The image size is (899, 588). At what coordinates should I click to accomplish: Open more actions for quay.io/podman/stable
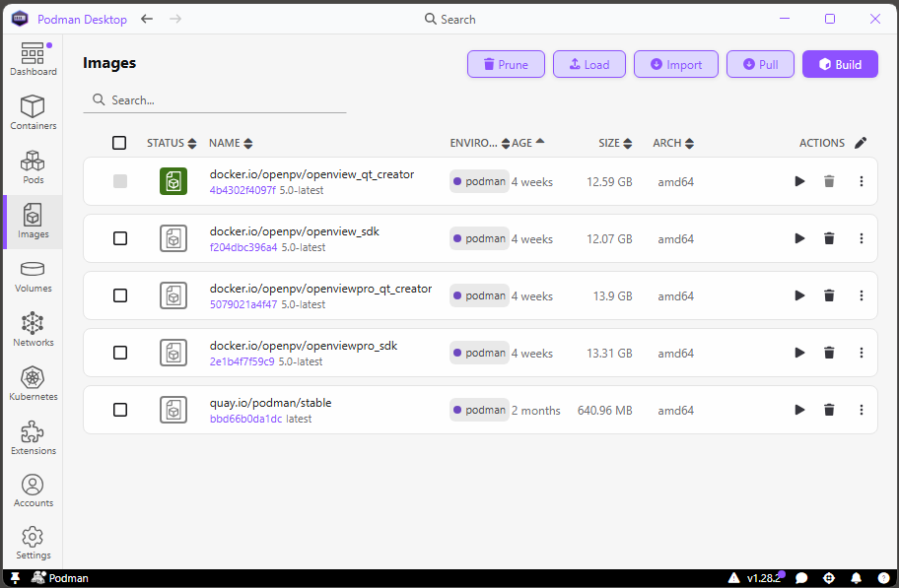click(862, 410)
